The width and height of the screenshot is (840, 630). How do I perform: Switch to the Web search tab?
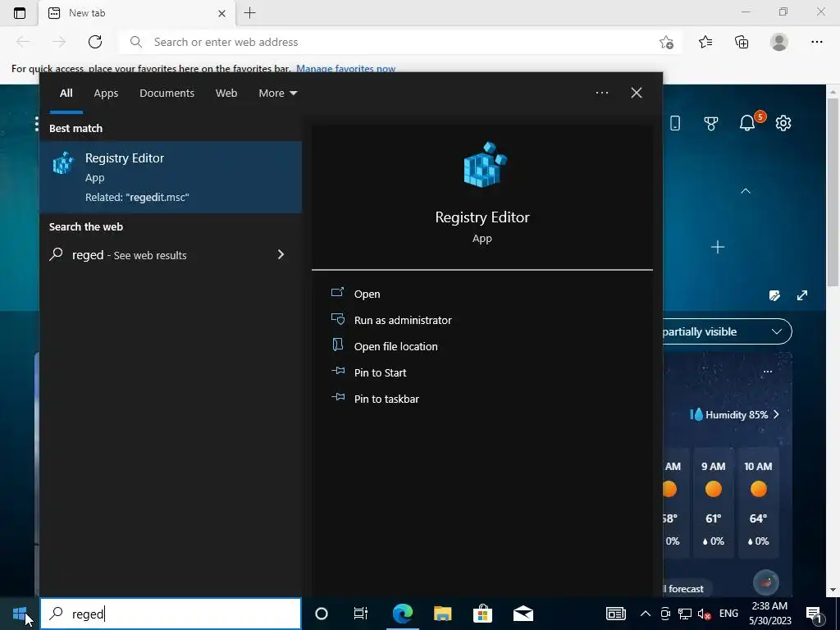pyautogui.click(x=226, y=94)
